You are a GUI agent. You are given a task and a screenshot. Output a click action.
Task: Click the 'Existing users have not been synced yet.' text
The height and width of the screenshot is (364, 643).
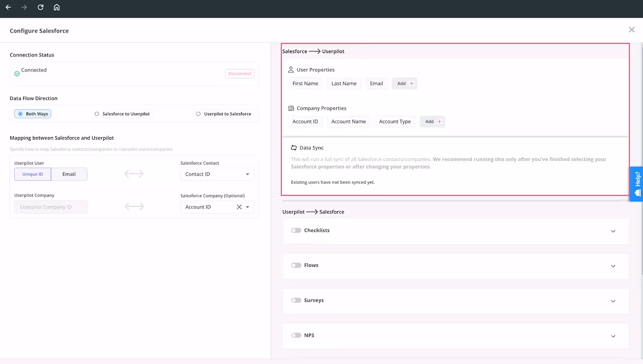click(x=333, y=182)
